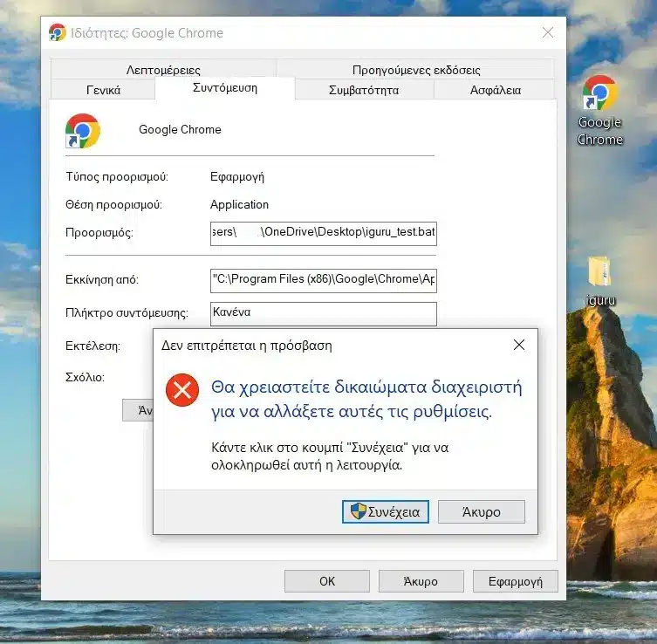Open the Γενικά tab
657x644 pixels.
click(x=103, y=90)
